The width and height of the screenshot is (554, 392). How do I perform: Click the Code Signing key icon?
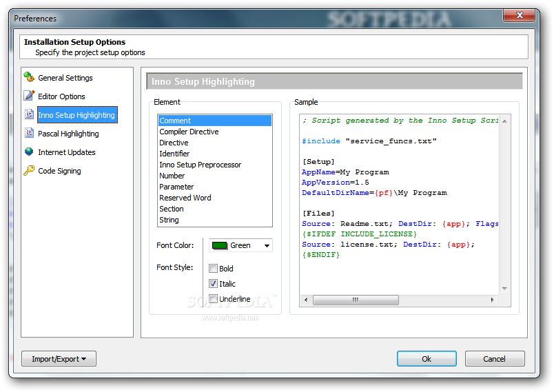pyautogui.click(x=29, y=171)
